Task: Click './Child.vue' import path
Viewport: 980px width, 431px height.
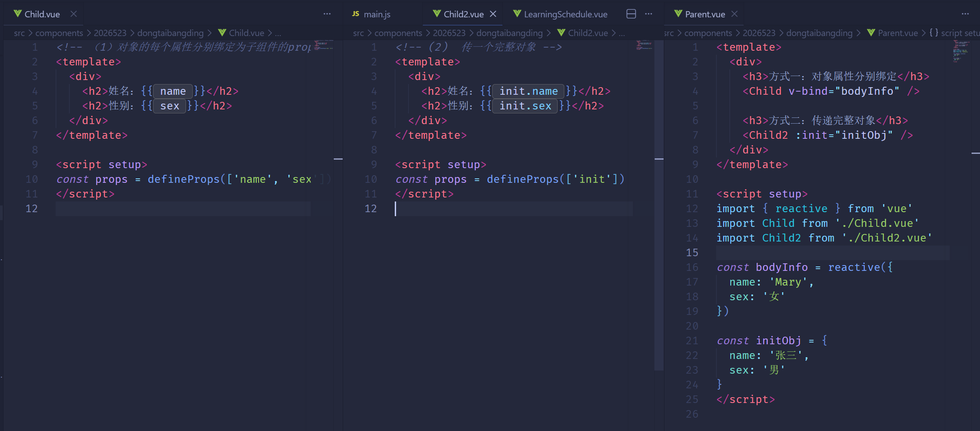Action: click(x=877, y=223)
